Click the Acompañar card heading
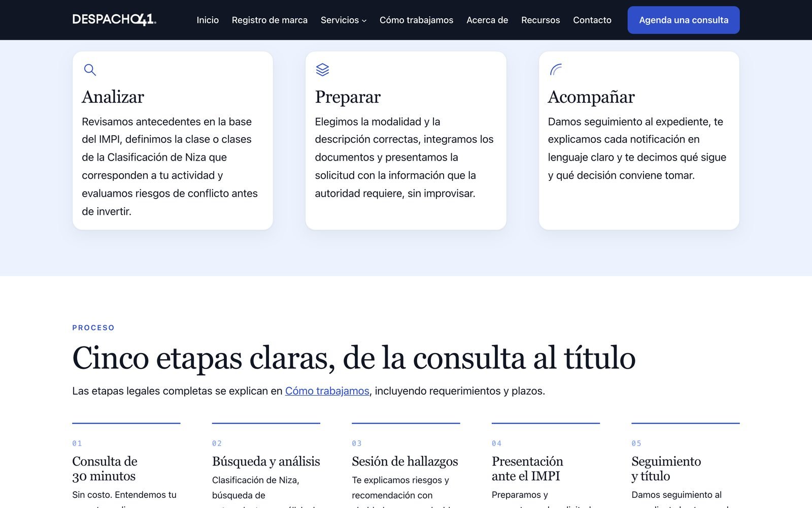Image resolution: width=812 pixels, height=508 pixels. tap(591, 97)
